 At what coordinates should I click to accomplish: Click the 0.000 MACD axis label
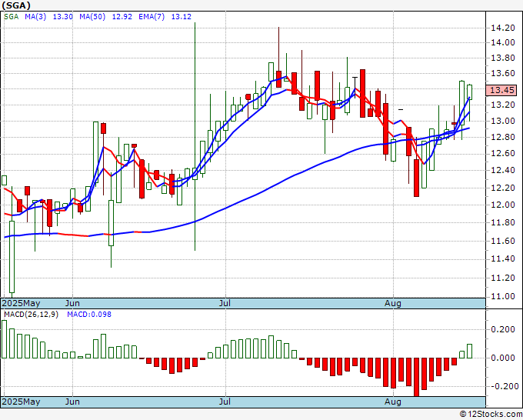click(x=505, y=358)
